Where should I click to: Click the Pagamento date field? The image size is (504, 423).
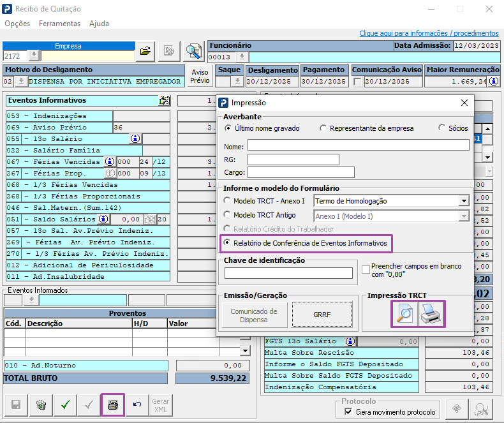325,81
